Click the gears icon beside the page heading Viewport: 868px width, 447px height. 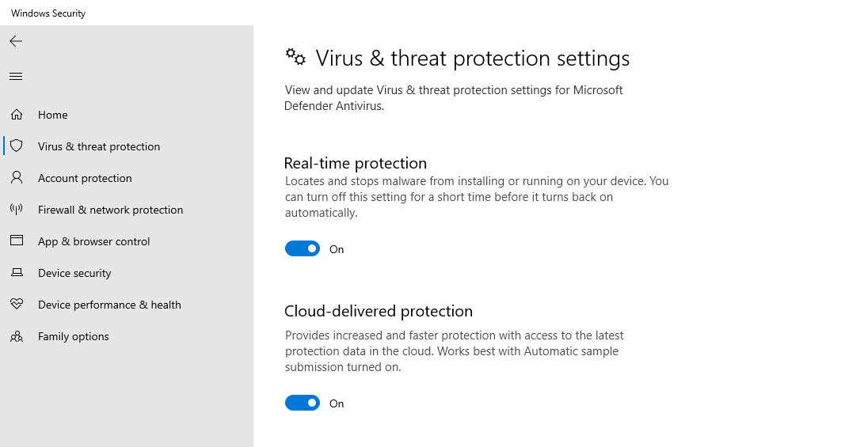pyautogui.click(x=295, y=57)
